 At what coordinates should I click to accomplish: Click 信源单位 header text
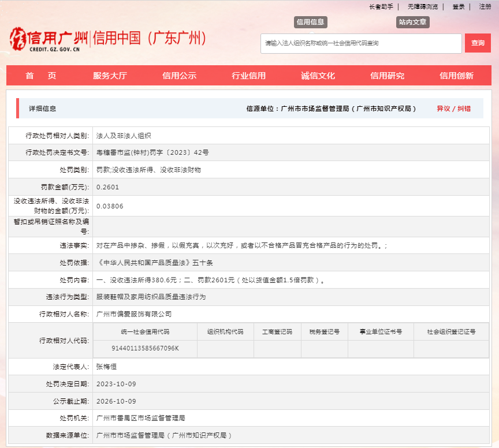pos(331,109)
